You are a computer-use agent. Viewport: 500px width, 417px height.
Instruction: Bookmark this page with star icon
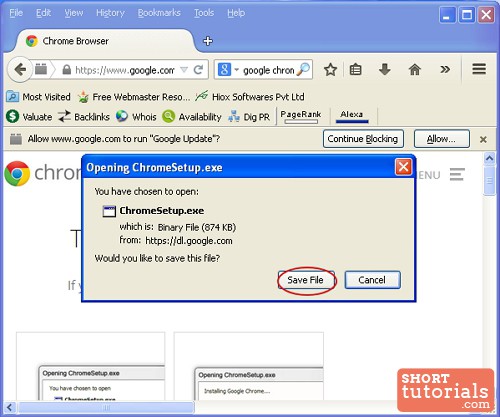330,70
